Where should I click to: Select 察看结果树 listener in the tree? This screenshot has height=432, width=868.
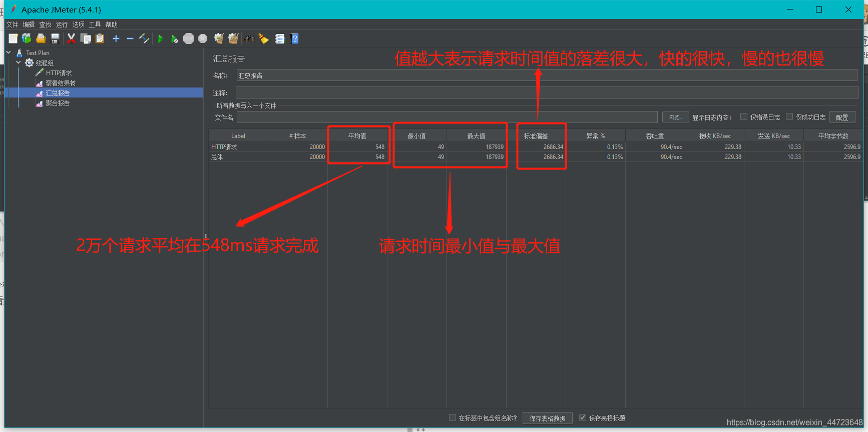(61, 83)
